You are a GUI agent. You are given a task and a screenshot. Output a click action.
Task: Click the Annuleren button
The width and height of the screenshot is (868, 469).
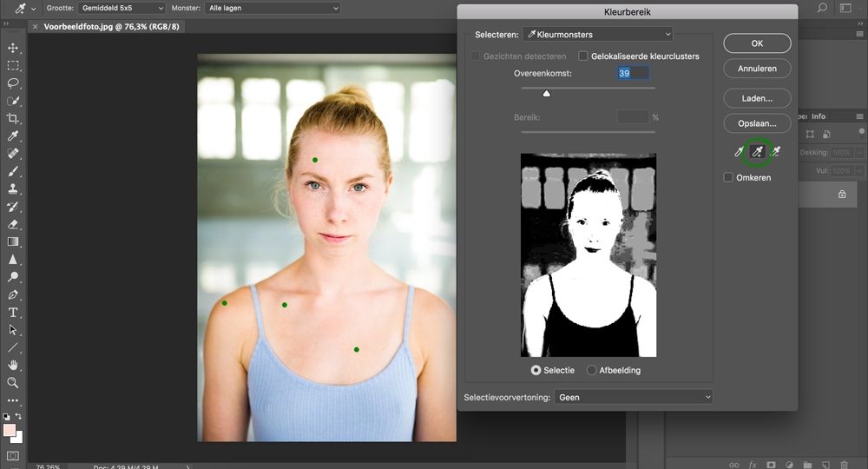pos(757,69)
